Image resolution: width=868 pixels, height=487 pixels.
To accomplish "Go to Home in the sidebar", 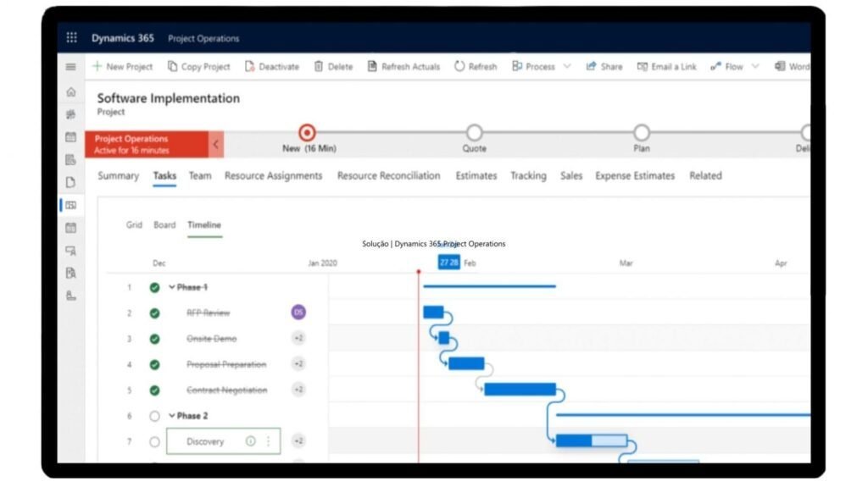I will point(71,91).
